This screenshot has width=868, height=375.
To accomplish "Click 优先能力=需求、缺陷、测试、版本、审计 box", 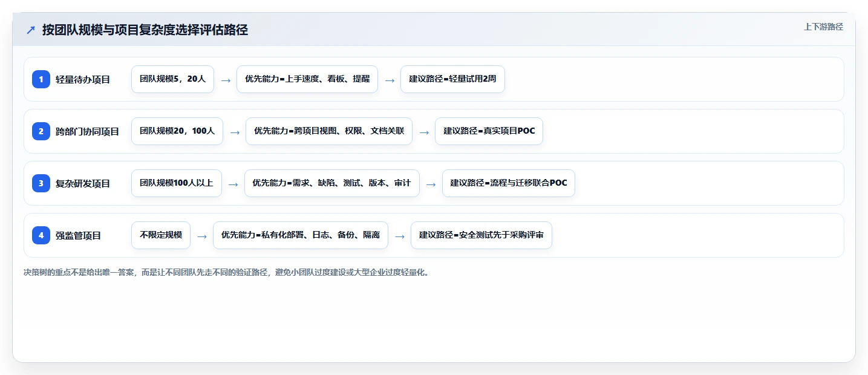I will (332, 183).
